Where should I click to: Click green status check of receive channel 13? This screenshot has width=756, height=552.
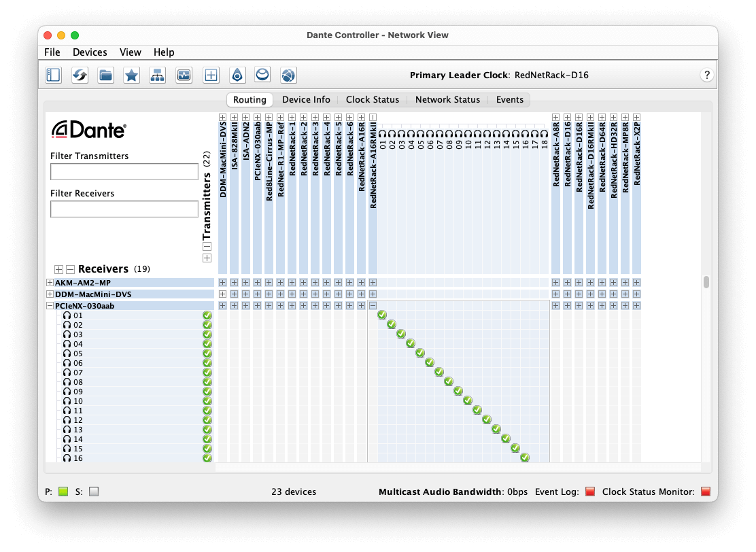207,430
